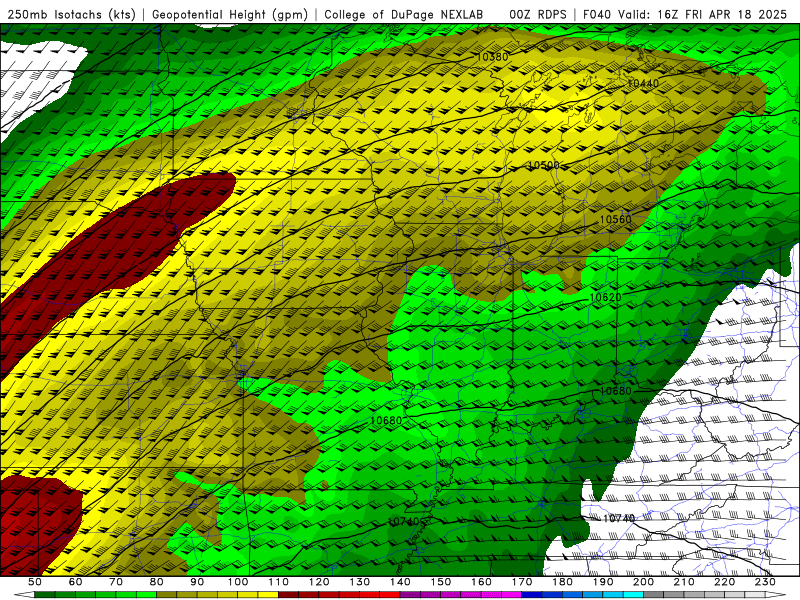The image size is (800, 600).
Task: Click the 150 value on the color scale
Action: pyautogui.click(x=440, y=582)
